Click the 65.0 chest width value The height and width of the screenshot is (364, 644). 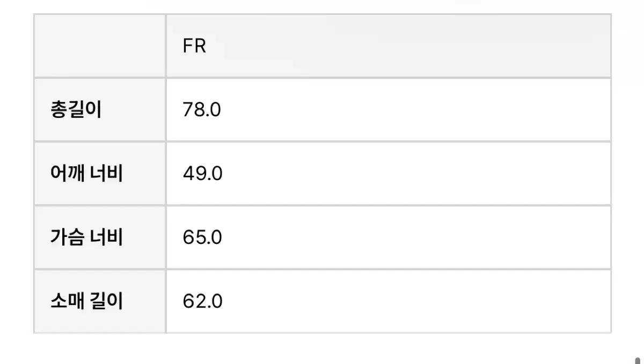pyautogui.click(x=202, y=237)
